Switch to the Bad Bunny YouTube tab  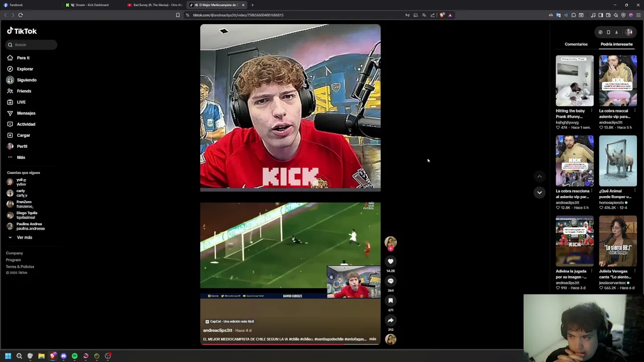(155, 5)
